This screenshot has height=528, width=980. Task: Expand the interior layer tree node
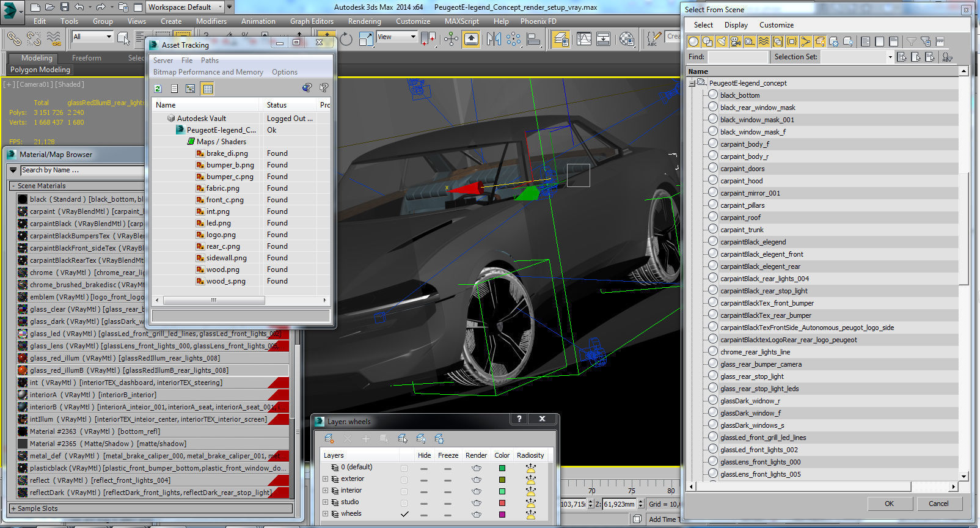point(326,491)
